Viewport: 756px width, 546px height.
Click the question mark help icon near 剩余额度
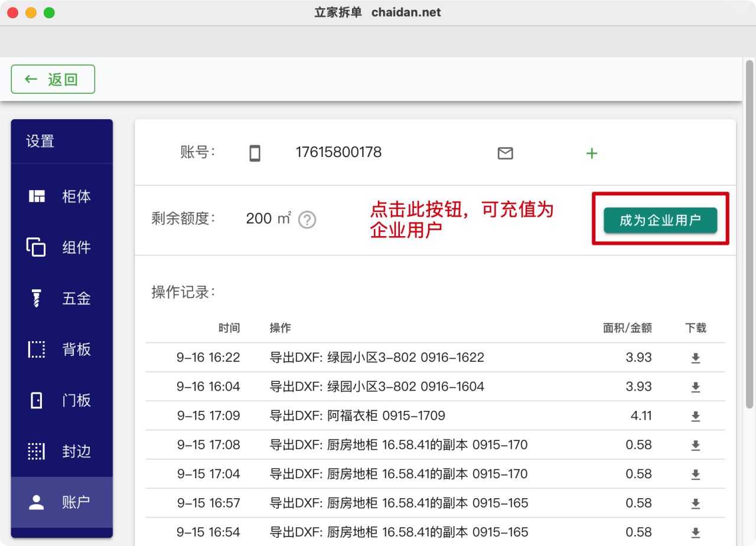tap(307, 220)
